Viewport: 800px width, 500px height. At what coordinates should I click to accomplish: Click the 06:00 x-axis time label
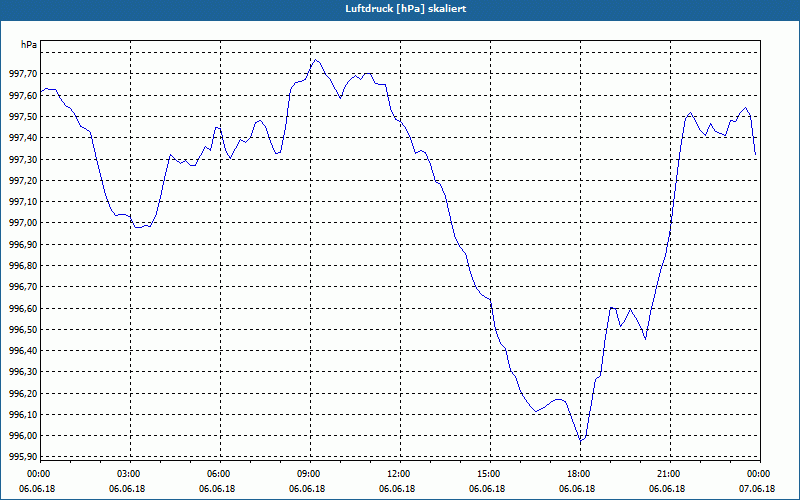pos(217,474)
